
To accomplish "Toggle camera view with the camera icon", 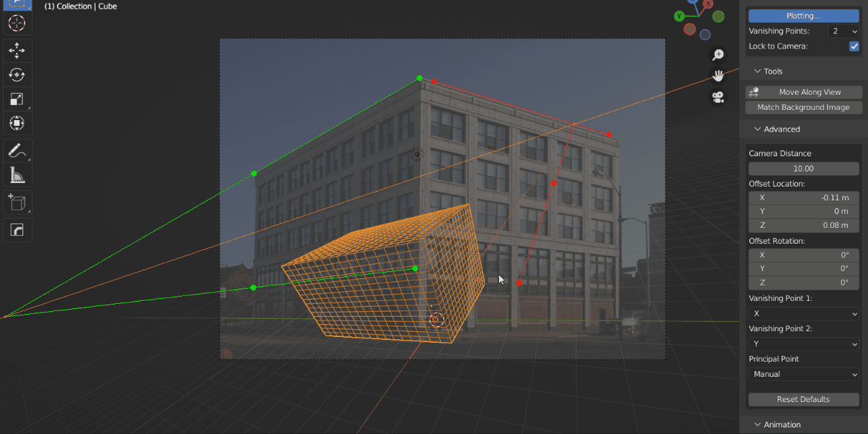I will click(x=718, y=96).
